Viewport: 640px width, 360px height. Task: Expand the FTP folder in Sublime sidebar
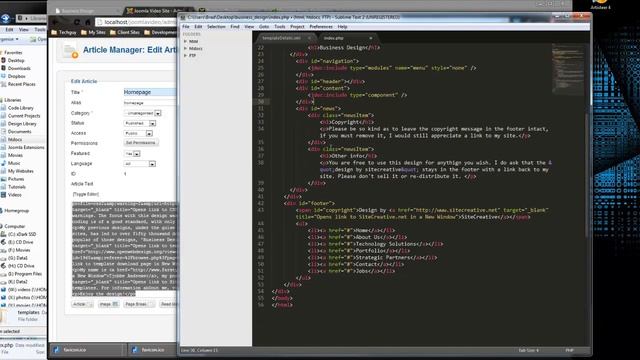click(185, 55)
